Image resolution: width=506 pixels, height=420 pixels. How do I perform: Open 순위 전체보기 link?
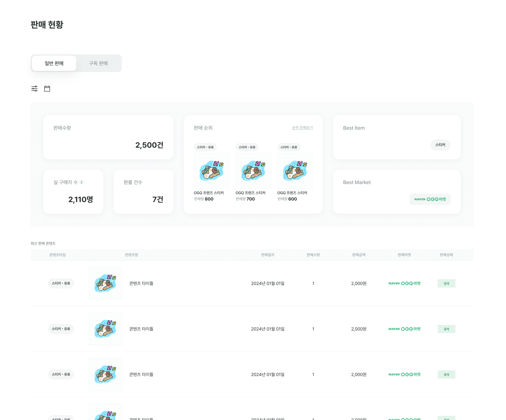click(x=302, y=128)
